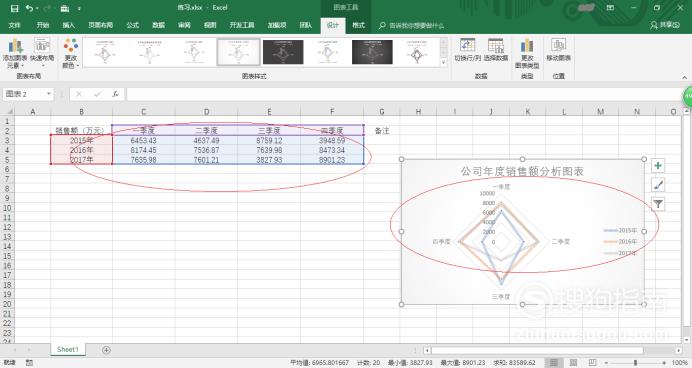Click cell containing 6453.43
This screenshot has width=692, height=368.
pos(143,140)
